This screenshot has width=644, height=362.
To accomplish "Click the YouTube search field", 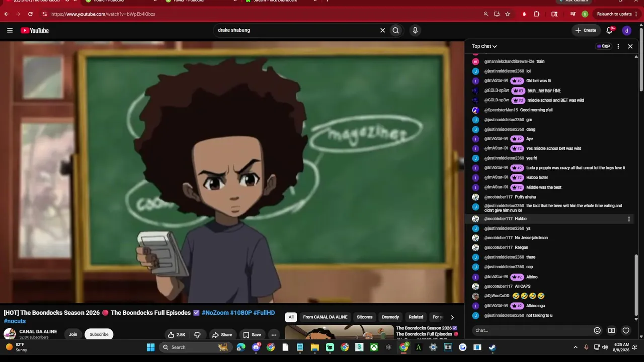I will coord(297,30).
